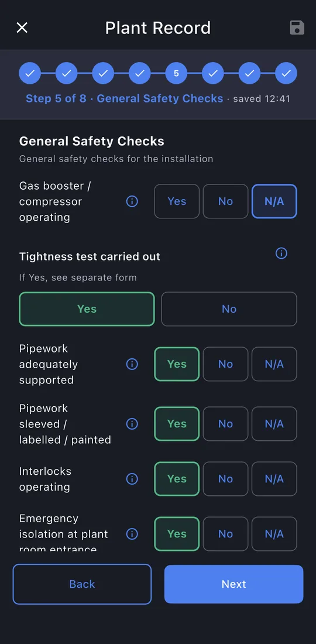This screenshot has width=316, height=644.
Task: Select step 5 circle in progress indicator
Action: pyautogui.click(x=176, y=73)
